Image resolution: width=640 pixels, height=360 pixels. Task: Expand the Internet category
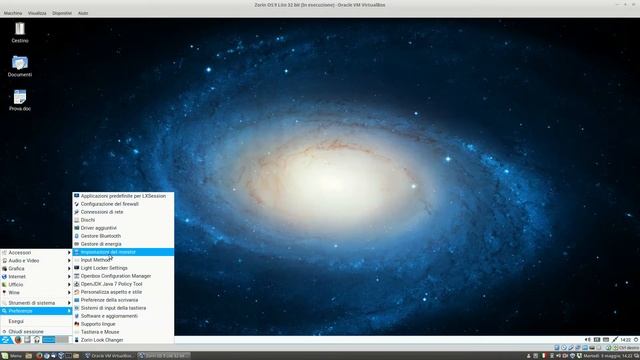pyautogui.click(x=36, y=277)
